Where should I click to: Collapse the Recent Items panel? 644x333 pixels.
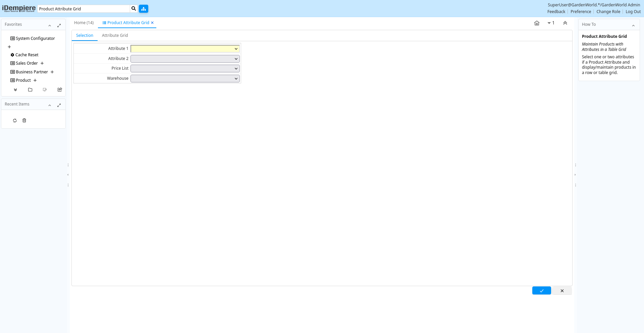pyautogui.click(x=50, y=105)
